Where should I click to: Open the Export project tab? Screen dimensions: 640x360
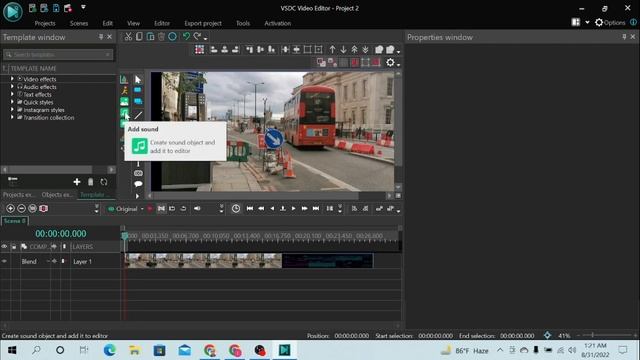[203, 23]
